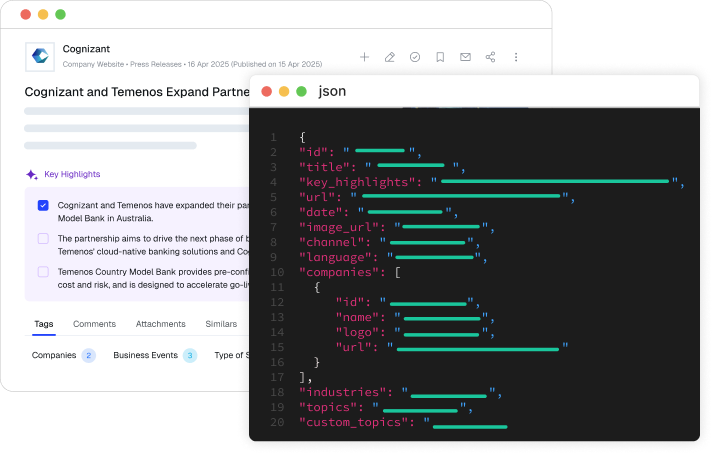The image size is (714, 456).
Task: Uncheck the first key highlight checkbox
Action: [43, 205]
